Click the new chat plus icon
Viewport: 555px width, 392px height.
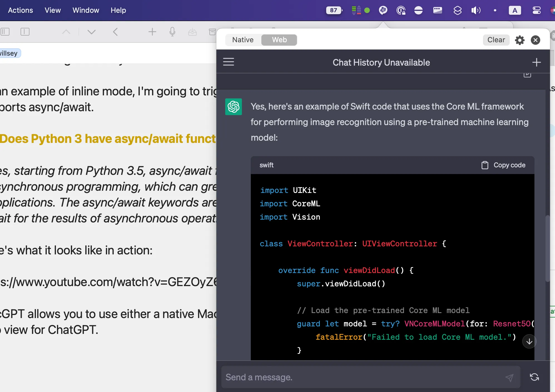[x=536, y=61]
